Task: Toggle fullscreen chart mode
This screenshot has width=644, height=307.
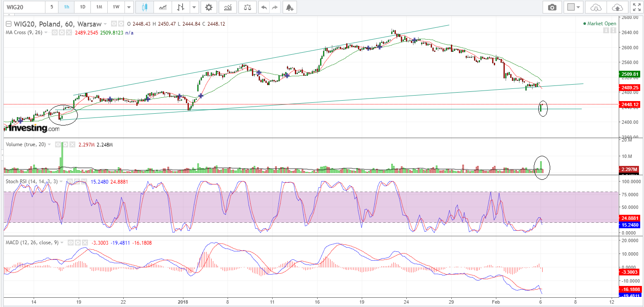Action: point(636,7)
